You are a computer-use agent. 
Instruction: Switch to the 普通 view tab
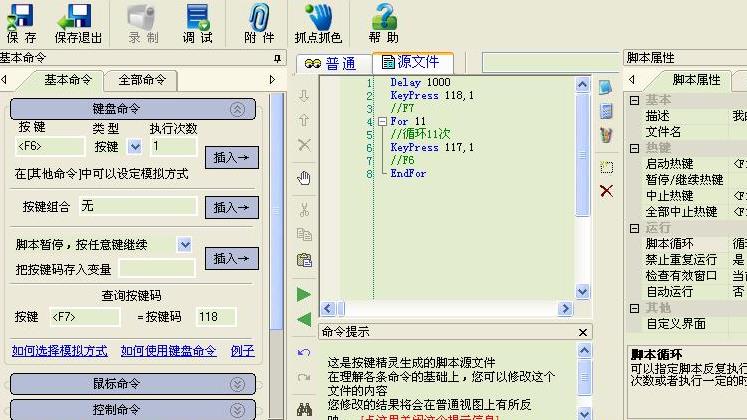pos(333,63)
